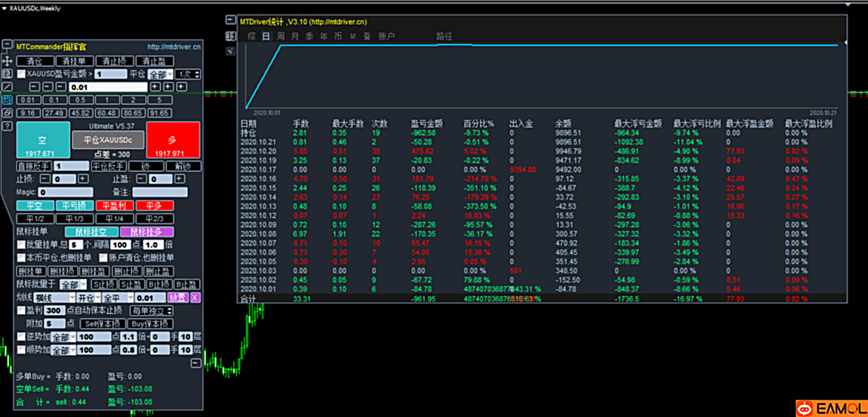Open the http://mtdriver.cn link in MTCommander
This screenshot has height=417, width=868.
174,47
